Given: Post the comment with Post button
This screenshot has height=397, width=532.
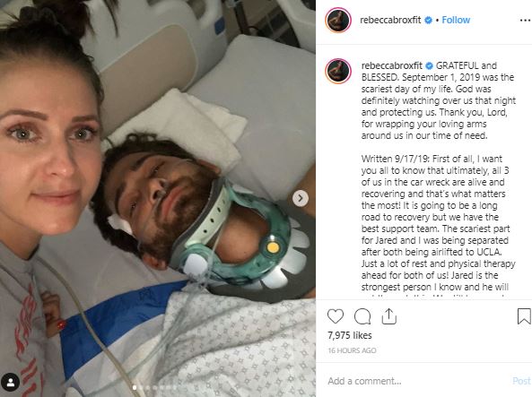Looking at the screenshot, I should 521,381.
